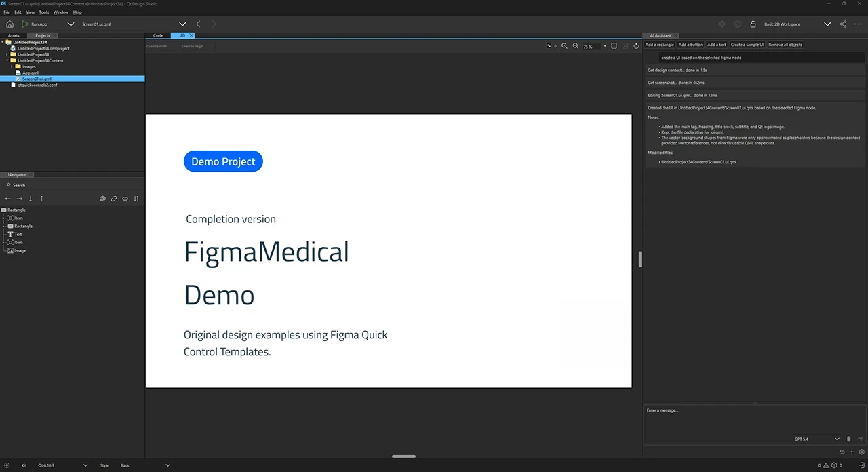
Task: Open the Window menu
Action: tap(60, 12)
